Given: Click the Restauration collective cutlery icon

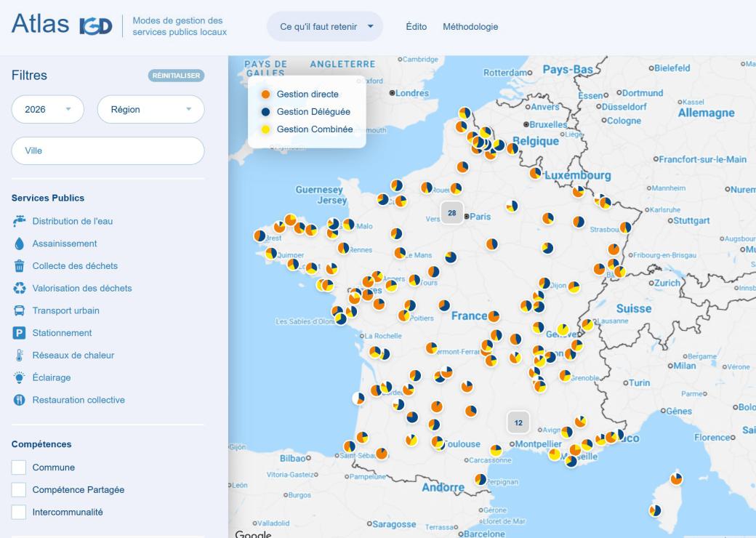Looking at the screenshot, I should coord(20,400).
